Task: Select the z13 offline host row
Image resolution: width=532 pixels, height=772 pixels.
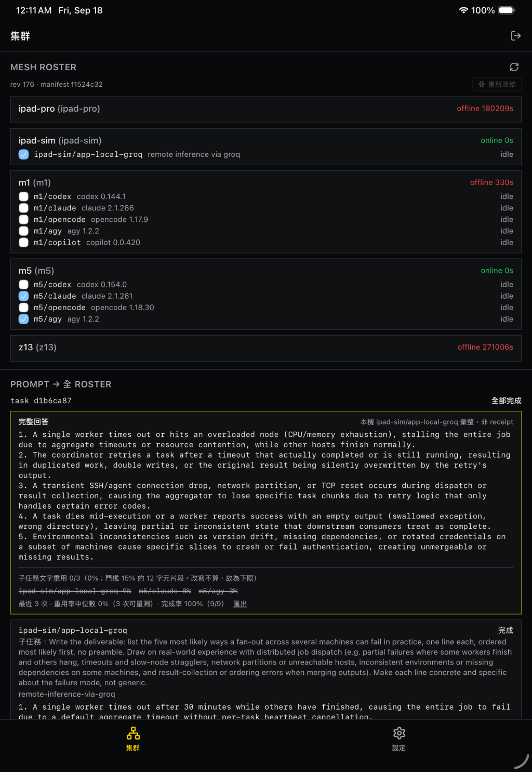Action: click(x=266, y=348)
